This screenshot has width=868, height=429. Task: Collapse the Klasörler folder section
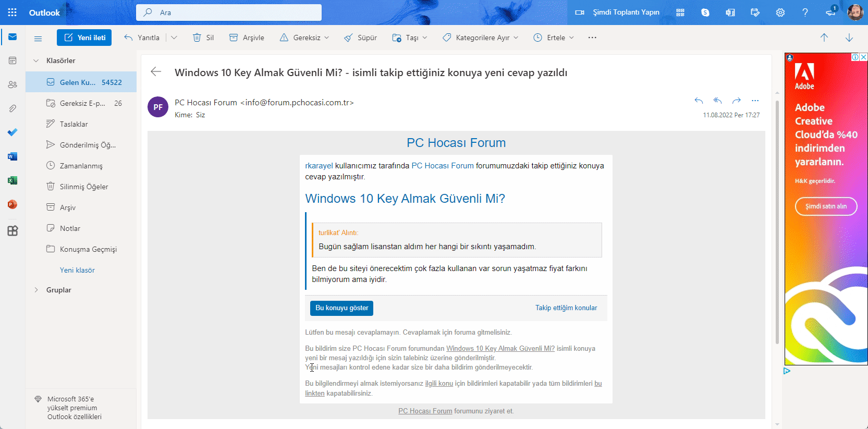pyautogui.click(x=36, y=60)
